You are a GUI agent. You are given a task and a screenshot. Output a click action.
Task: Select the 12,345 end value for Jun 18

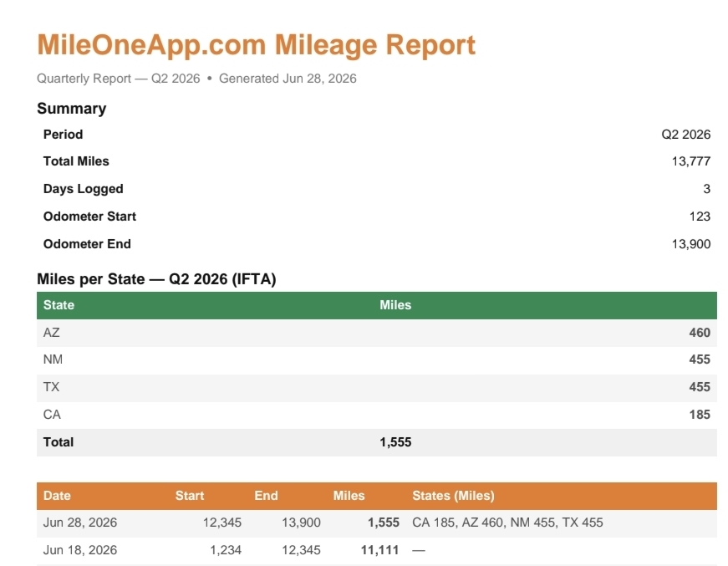(x=302, y=551)
